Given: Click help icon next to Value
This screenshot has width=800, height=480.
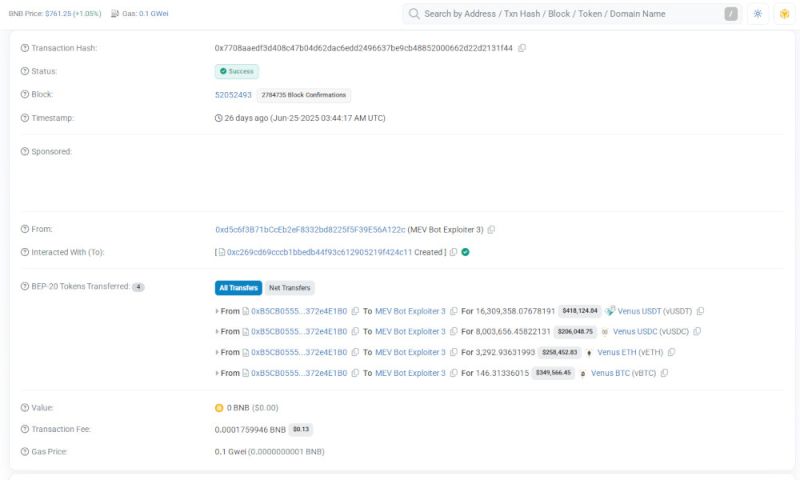Looking at the screenshot, I should tap(24, 408).
